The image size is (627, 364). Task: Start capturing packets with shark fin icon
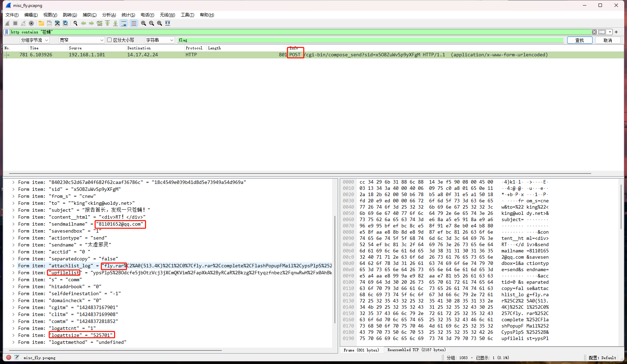(7, 23)
